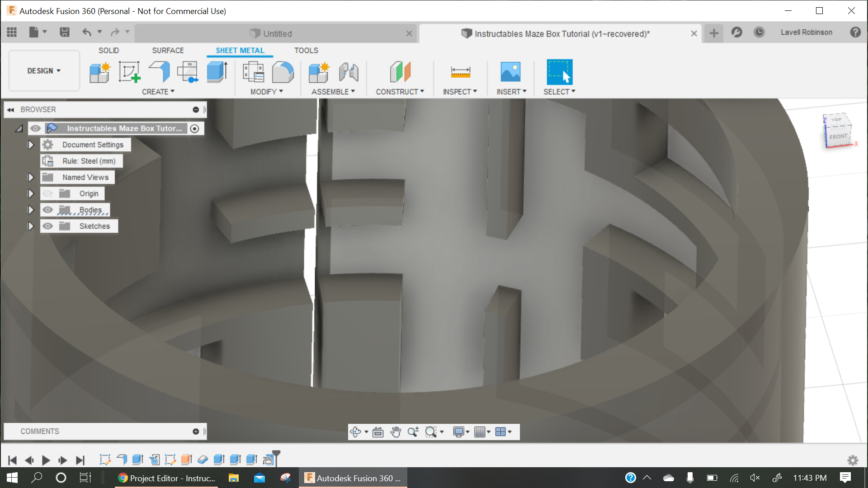This screenshot has width=868, height=488.
Task: Select the Fillet tool in Modify
Action: (283, 72)
